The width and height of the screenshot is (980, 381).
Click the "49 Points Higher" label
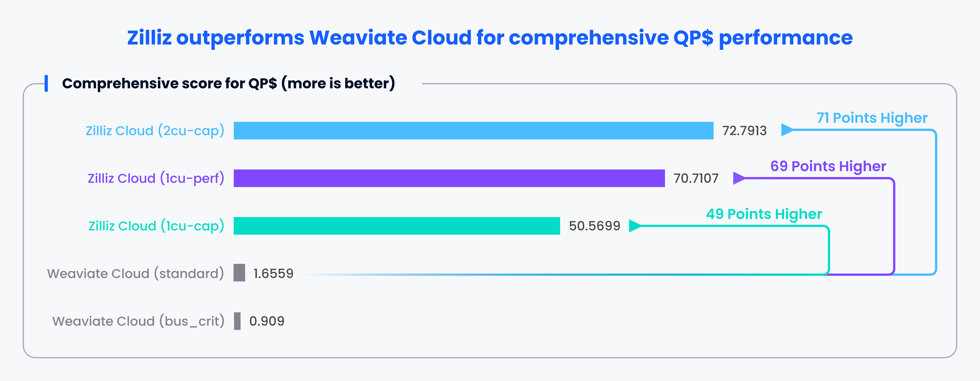coord(764,214)
